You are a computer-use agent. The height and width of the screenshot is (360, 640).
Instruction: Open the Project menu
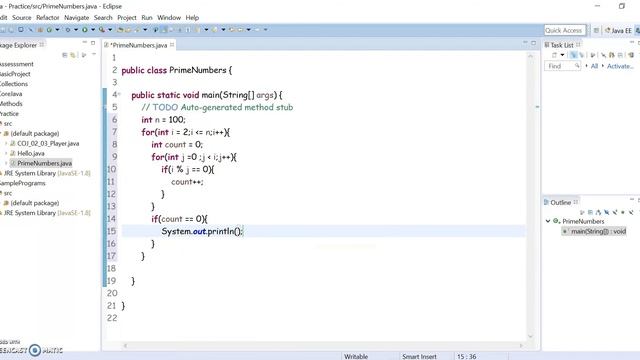[x=127, y=18]
